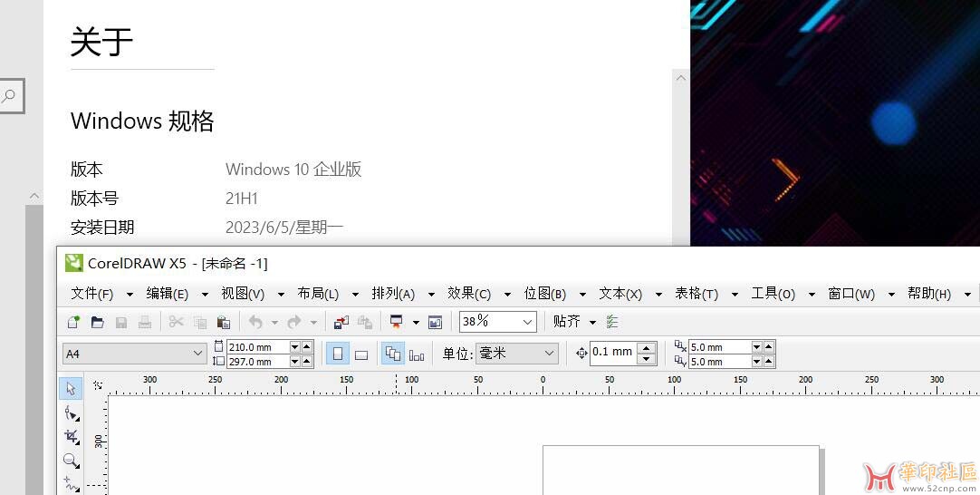Select the Zoom magnifier tool
980x495 pixels.
click(x=72, y=461)
